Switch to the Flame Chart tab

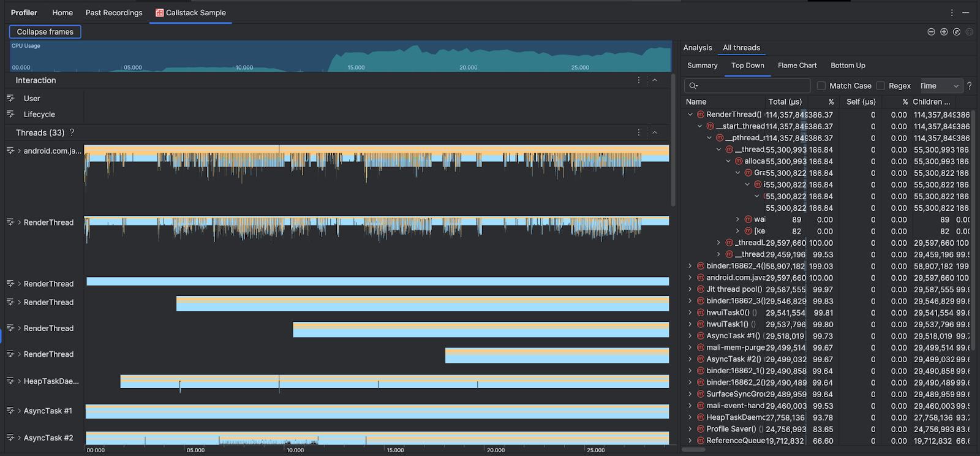(x=797, y=66)
